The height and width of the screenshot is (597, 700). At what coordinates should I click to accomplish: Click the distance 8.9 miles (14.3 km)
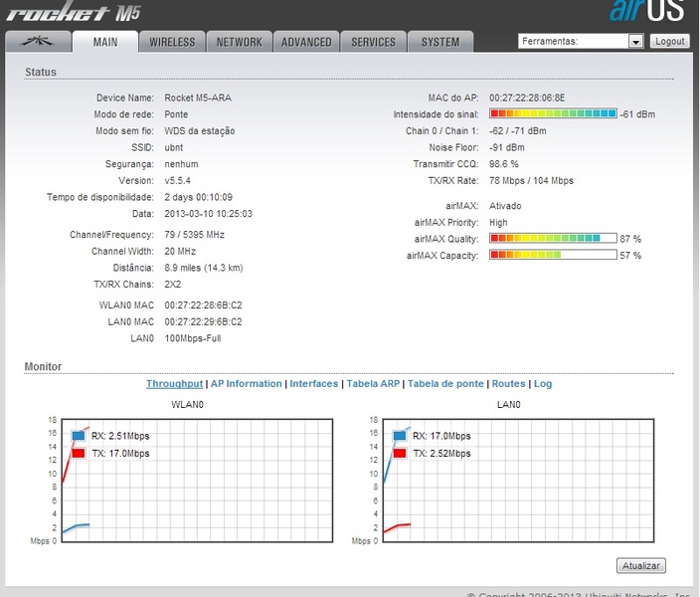click(204, 268)
